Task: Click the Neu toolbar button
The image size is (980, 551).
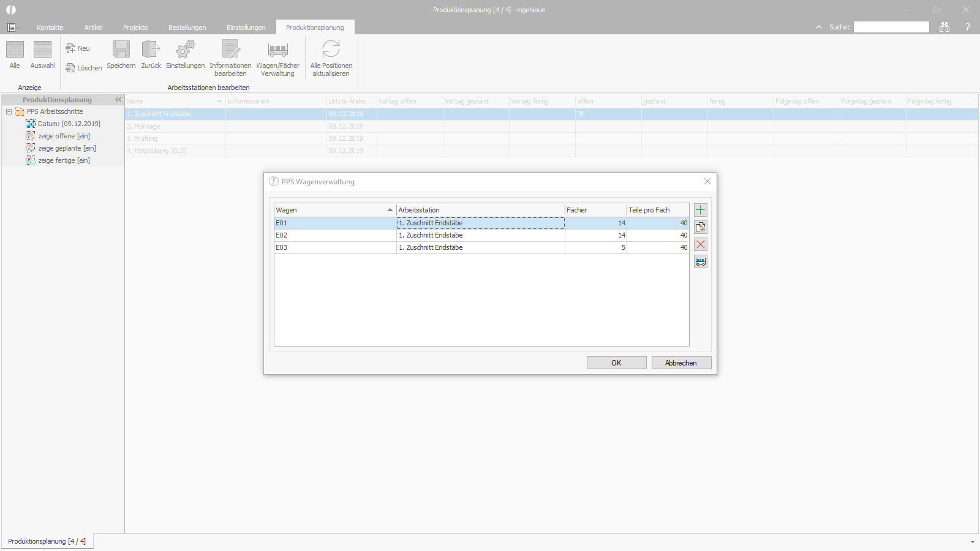Action: [x=78, y=48]
